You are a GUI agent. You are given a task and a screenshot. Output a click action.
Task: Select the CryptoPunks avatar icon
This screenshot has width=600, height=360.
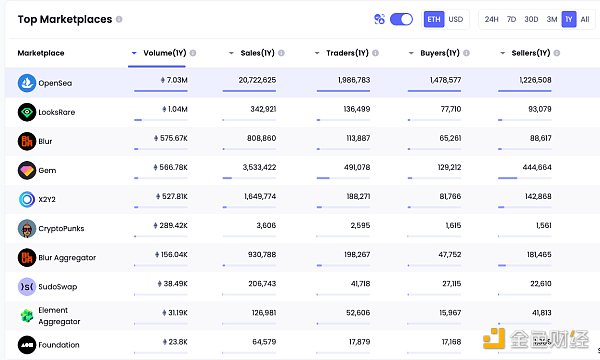[27, 228]
